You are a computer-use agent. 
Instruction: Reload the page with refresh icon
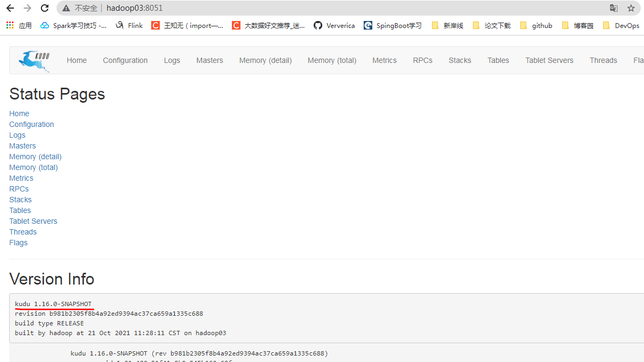point(44,8)
